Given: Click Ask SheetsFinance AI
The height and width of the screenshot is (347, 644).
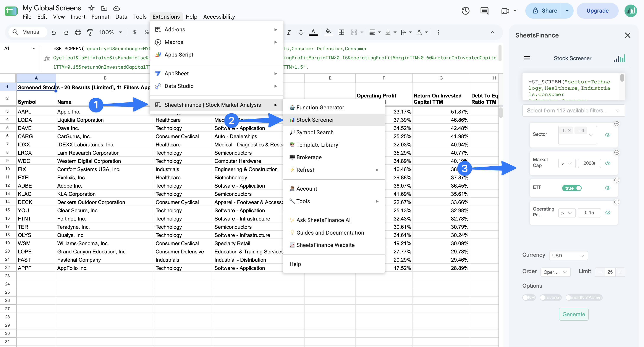Looking at the screenshot, I should point(333,220).
